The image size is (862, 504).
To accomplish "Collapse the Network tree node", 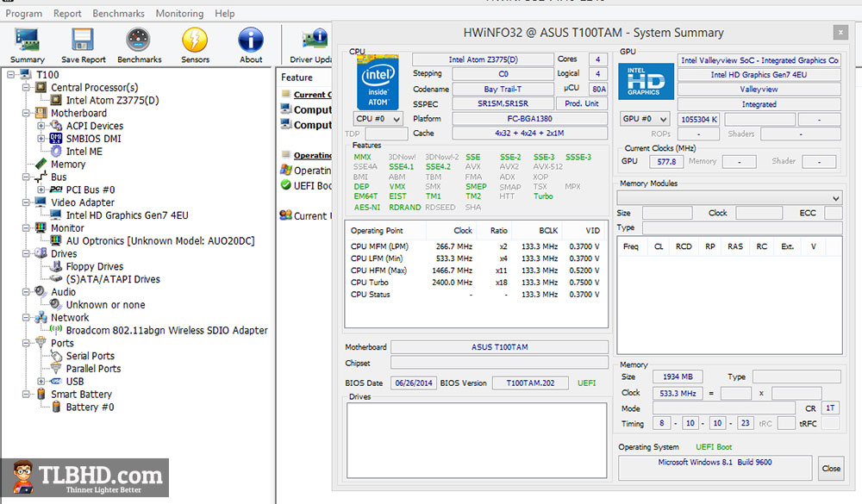I will point(26,318).
